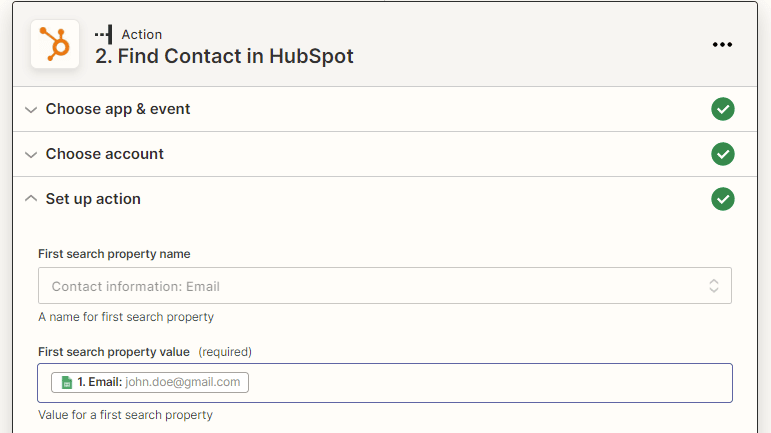Image resolution: width=771 pixels, height=433 pixels.
Task: Expand the Choose app & event section
Action: [31, 110]
